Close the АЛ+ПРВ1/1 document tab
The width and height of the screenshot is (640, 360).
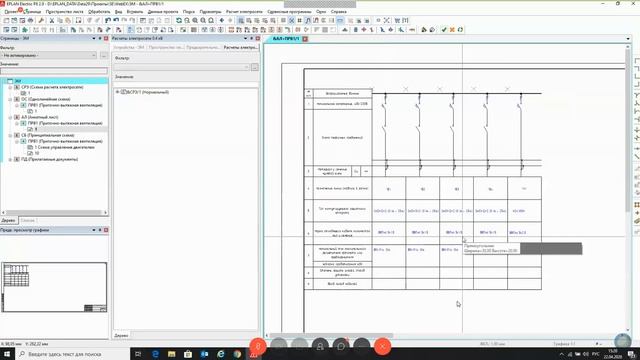[x=305, y=39]
